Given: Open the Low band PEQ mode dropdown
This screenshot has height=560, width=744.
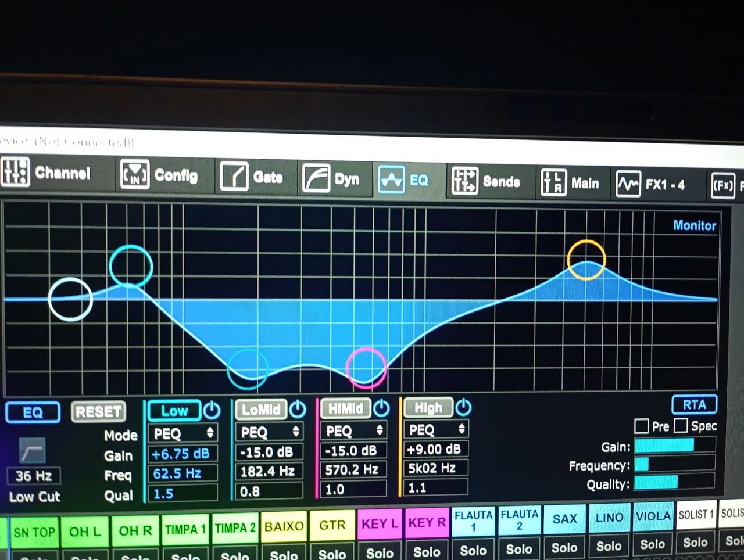Looking at the screenshot, I should tap(183, 433).
